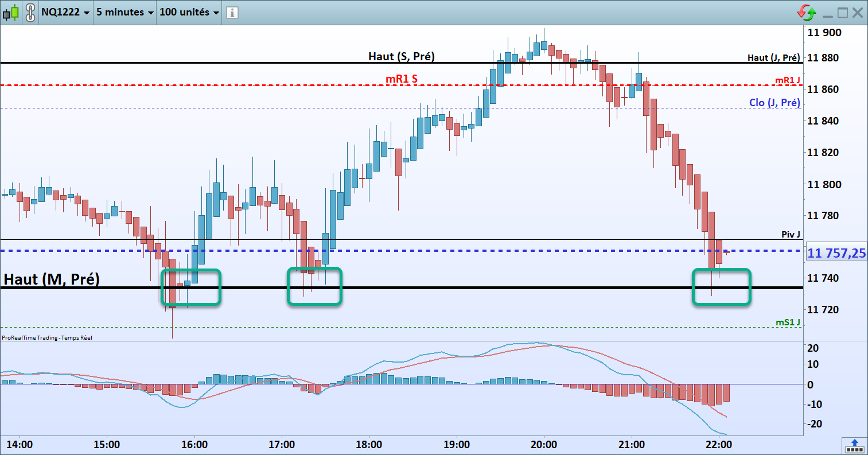Select the current price tag 11 757,25
The image size is (868, 455).
click(836, 253)
